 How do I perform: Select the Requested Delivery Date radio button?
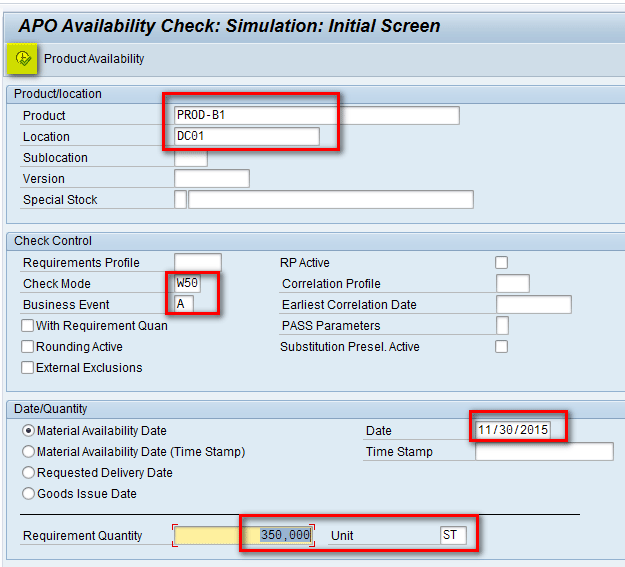[x=28, y=473]
